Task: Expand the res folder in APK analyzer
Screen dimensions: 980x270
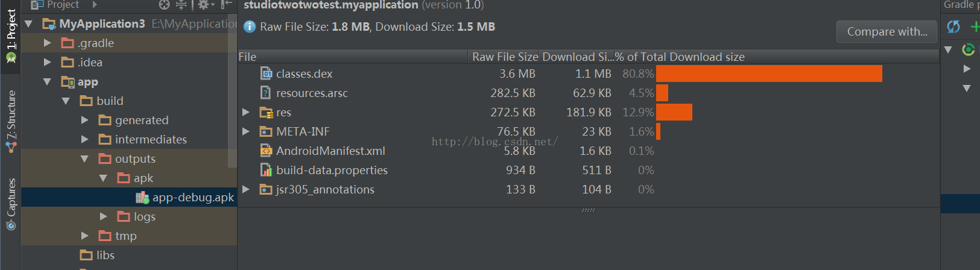Action: tap(246, 112)
